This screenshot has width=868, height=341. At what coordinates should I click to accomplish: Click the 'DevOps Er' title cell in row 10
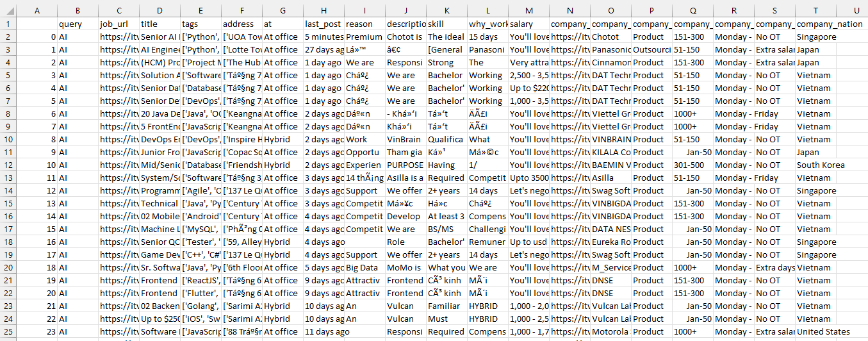[160, 139]
